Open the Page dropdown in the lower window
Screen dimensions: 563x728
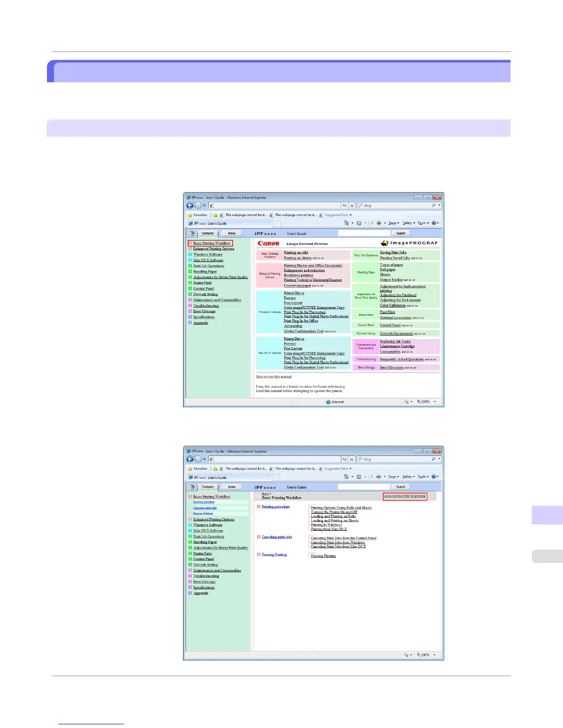pos(394,477)
